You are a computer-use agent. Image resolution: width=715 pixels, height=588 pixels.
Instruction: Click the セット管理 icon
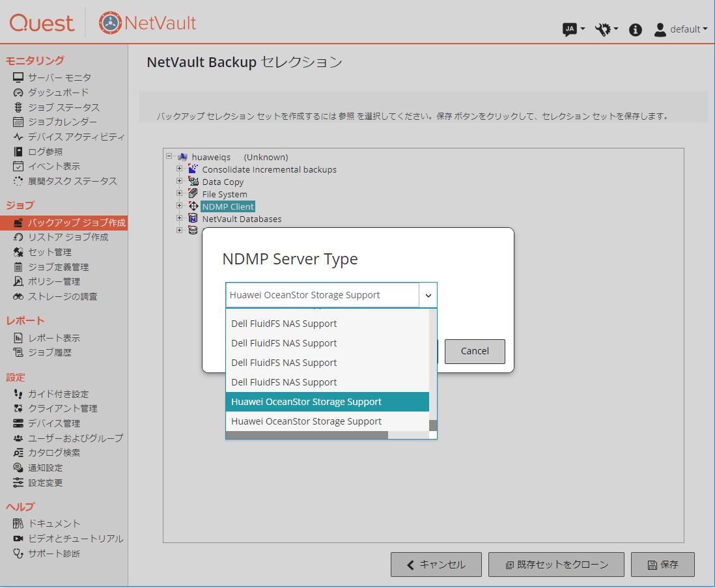(x=18, y=252)
